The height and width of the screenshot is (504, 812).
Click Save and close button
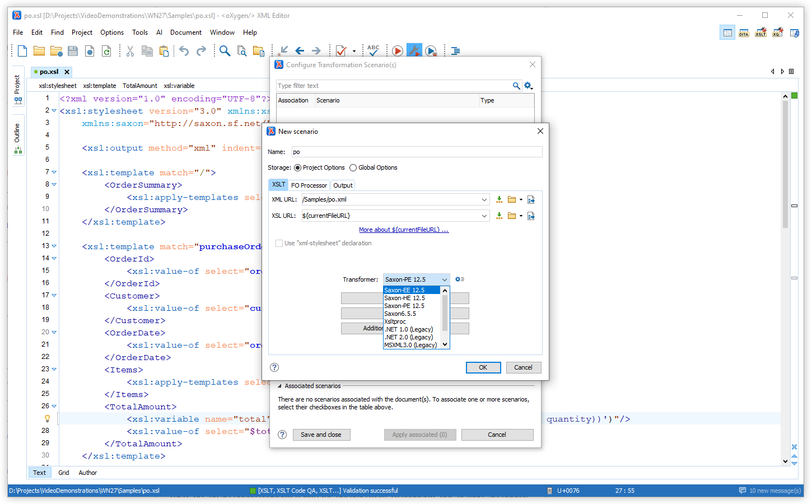[x=321, y=435]
